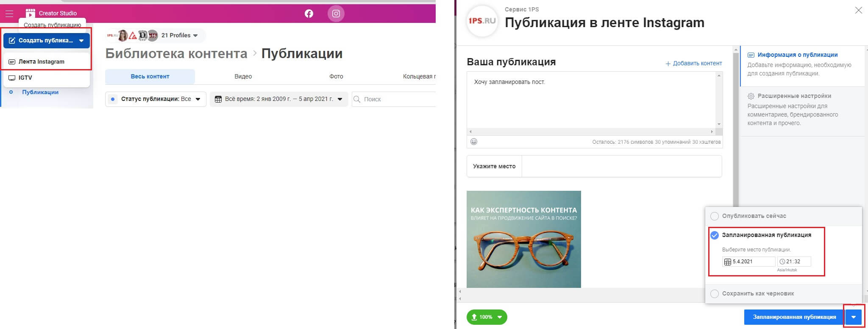The width and height of the screenshot is (868, 329).
Task: Click the calendar icon in the schedule date field
Action: 727,262
